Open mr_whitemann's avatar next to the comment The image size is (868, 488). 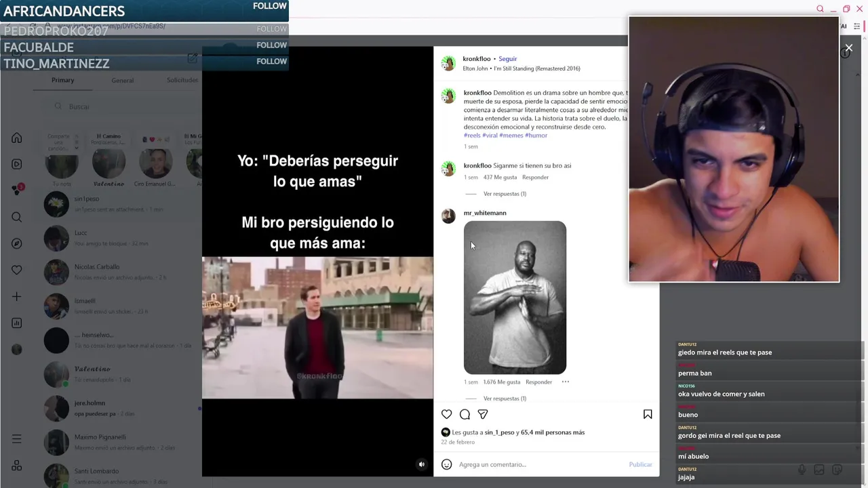tap(448, 216)
